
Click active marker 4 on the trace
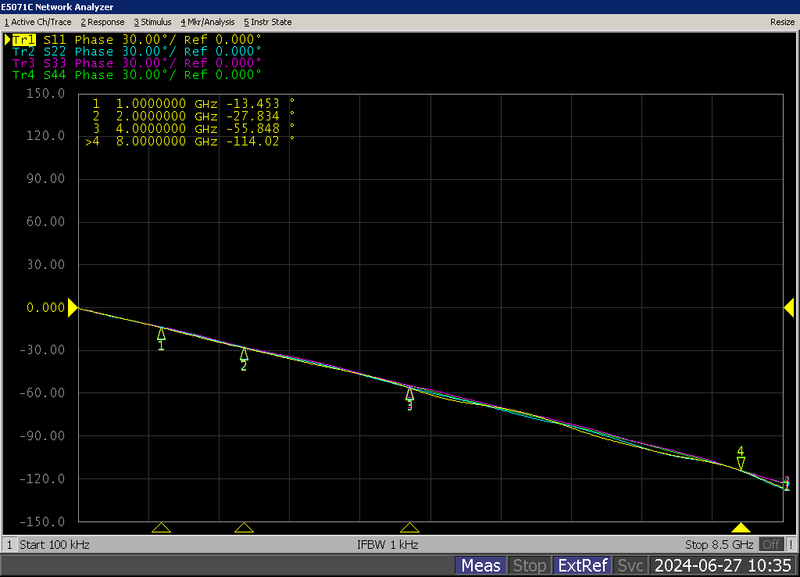tap(741, 462)
